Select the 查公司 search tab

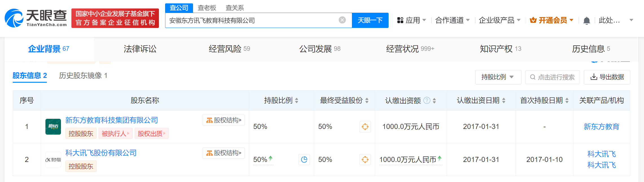coord(179,8)
